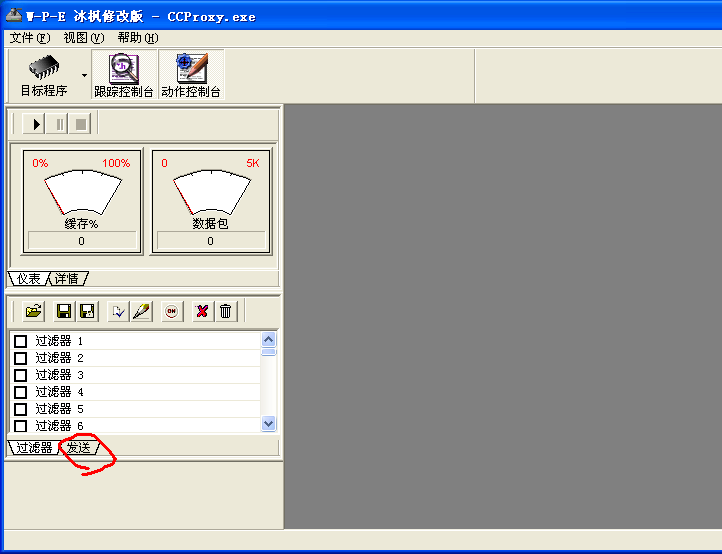Open filter file with the folder icon
Image resolution: width=722 pixels, height=554 pixels.
pos(34,312)
